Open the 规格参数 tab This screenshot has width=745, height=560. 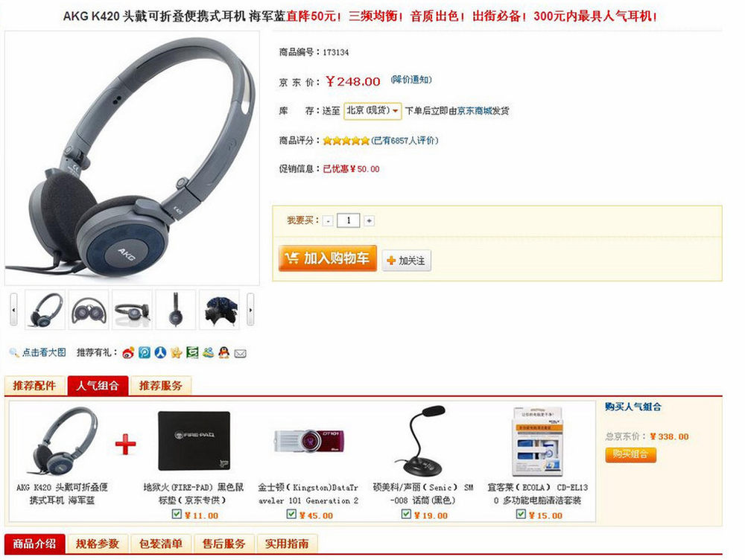click(98, 544)
